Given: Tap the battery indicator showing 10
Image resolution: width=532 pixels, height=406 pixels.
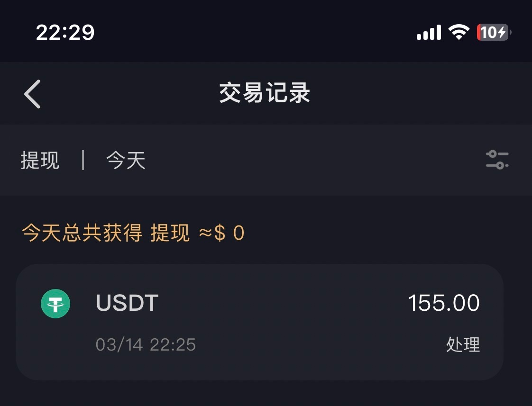Looking at the screenshot, I should click(x=494, y=32).
